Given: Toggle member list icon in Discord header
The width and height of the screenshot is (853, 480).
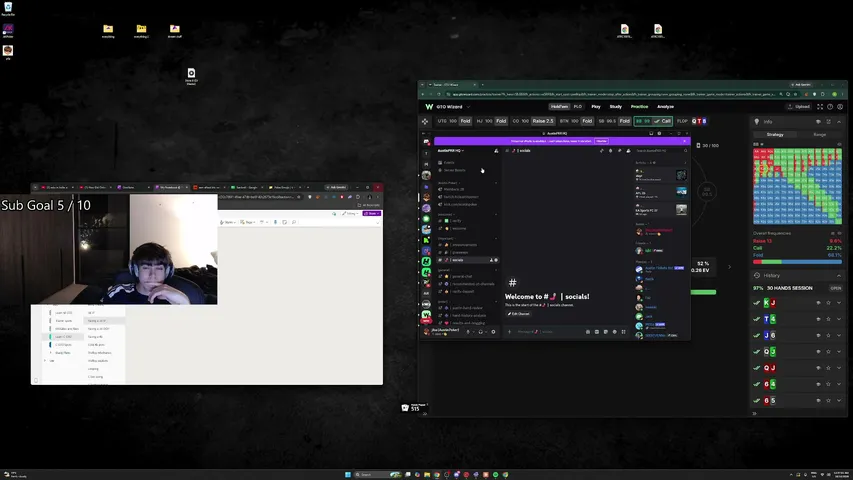Looking at the screenshot, I should pyautogui.click(x=628, y=151).
